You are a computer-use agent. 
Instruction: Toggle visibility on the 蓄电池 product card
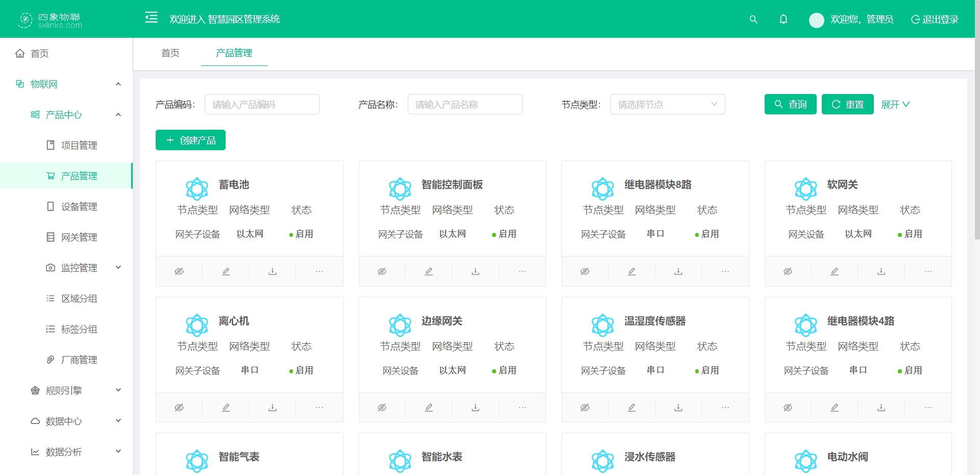tap(179, 271)
